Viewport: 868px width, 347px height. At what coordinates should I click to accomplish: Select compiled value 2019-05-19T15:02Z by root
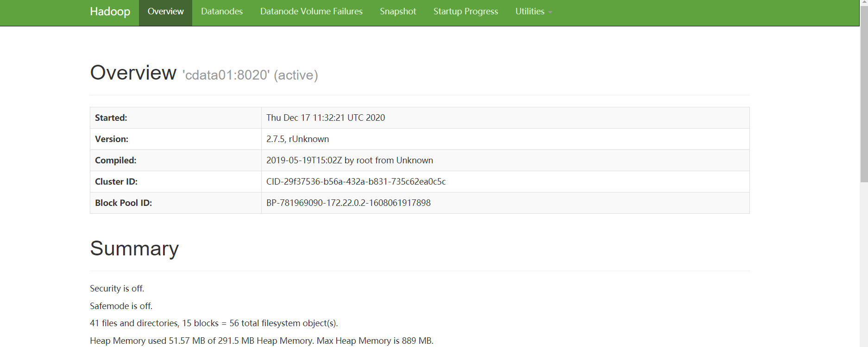click(x=350, y=161)
